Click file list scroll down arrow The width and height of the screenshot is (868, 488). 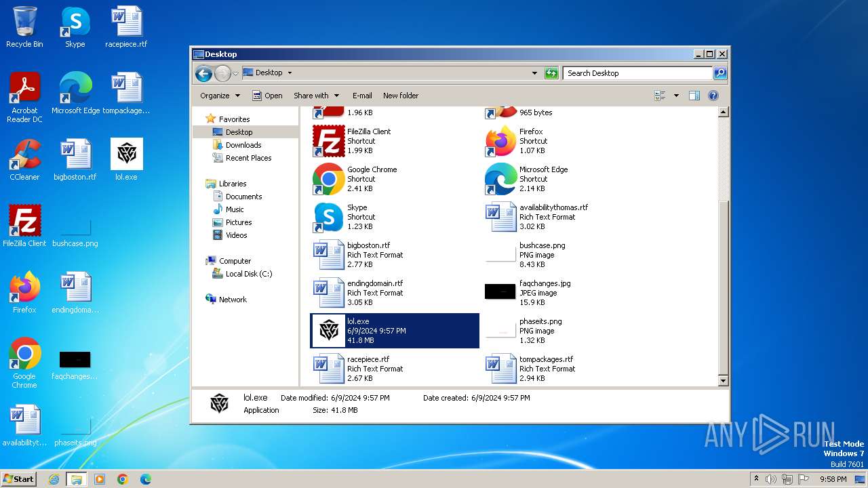pos(723,381)
